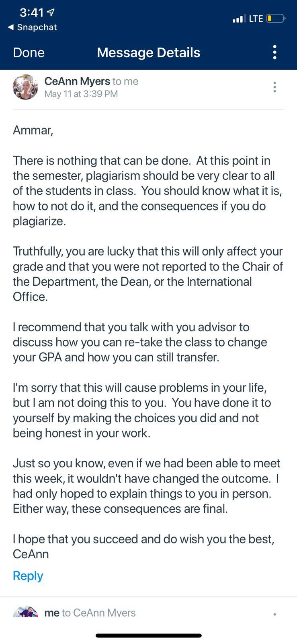Screen dimensions: 297x644
Task: Tap the May 11 at 3:39 PM timestamp
Action: 81,94
